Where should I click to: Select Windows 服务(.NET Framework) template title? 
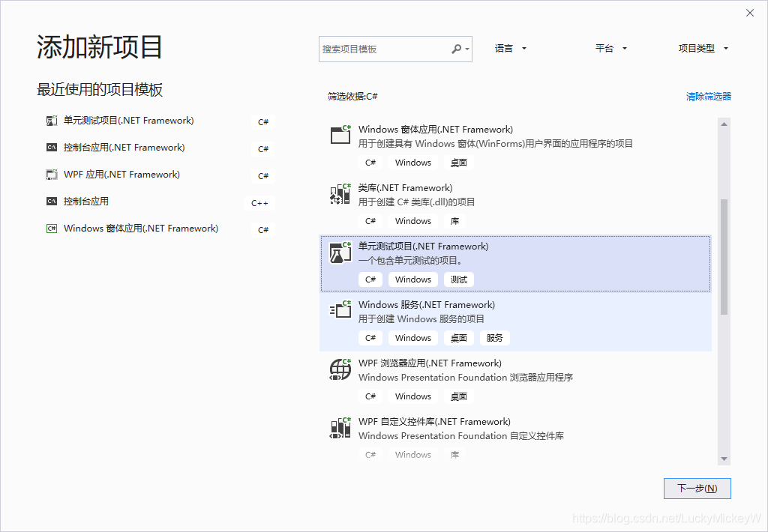(x=427, y=304)
